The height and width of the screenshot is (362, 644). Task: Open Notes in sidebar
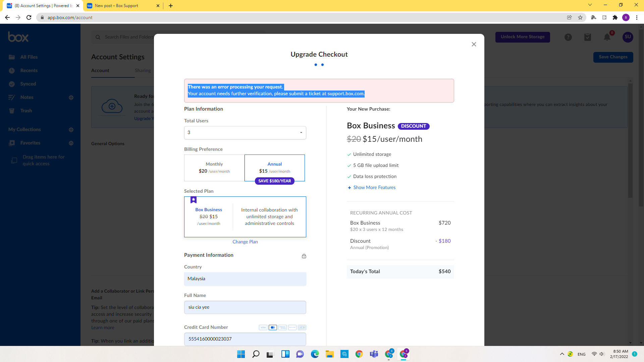click(27, 97)
